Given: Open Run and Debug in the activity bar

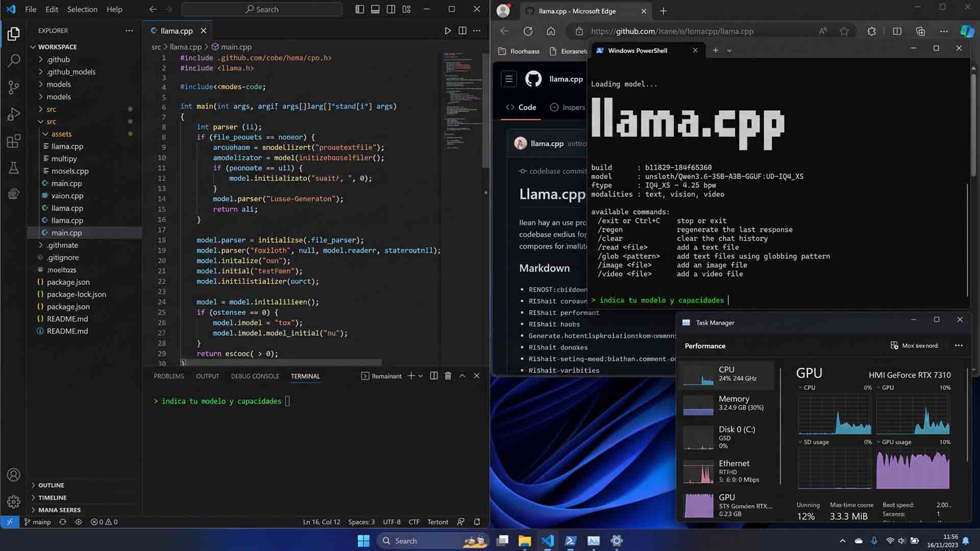Looking at the screenshot, I should 14,114.
